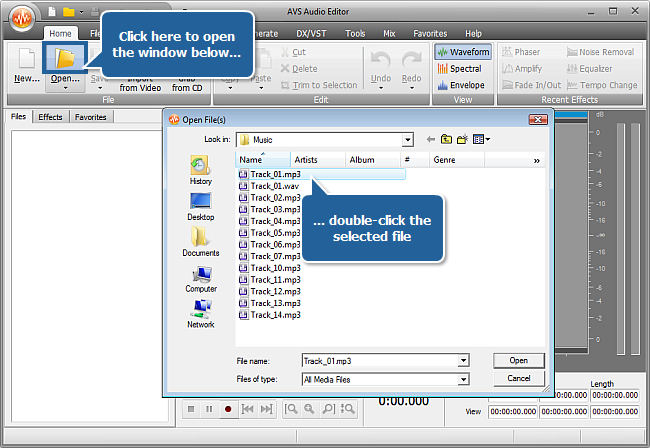Sort files by Artists column header
This screenshot has width=650, height=448.
[318, 160]
